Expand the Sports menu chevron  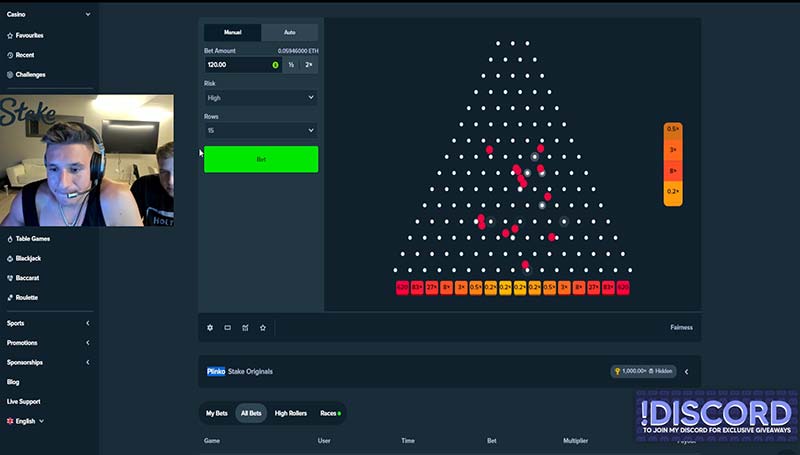tap(88, 323)
